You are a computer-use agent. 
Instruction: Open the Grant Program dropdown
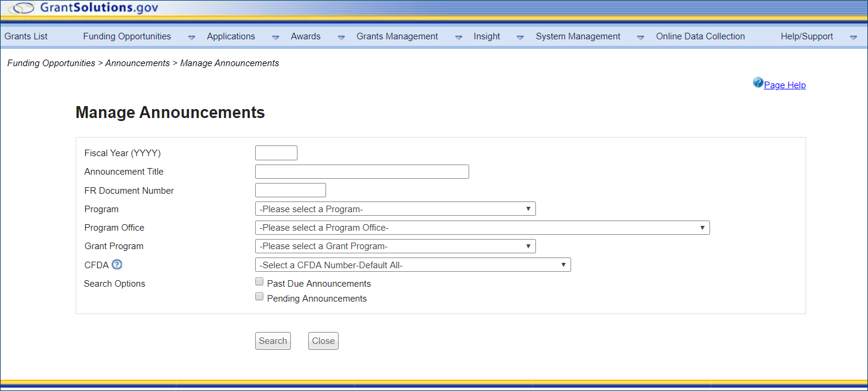pyautogui.click(x=395, y=246)
